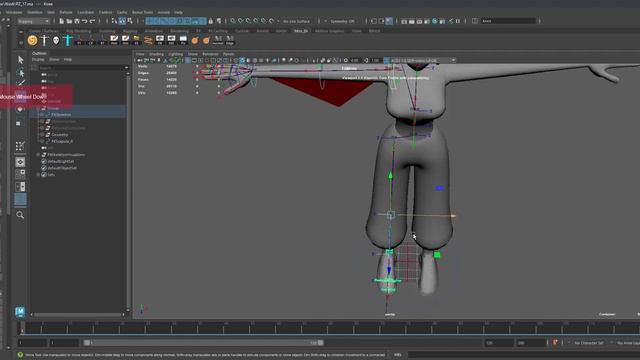Activate the Paint Selection brush tool
This screenshot has height=360, width=640.
[x=20, y=84]
